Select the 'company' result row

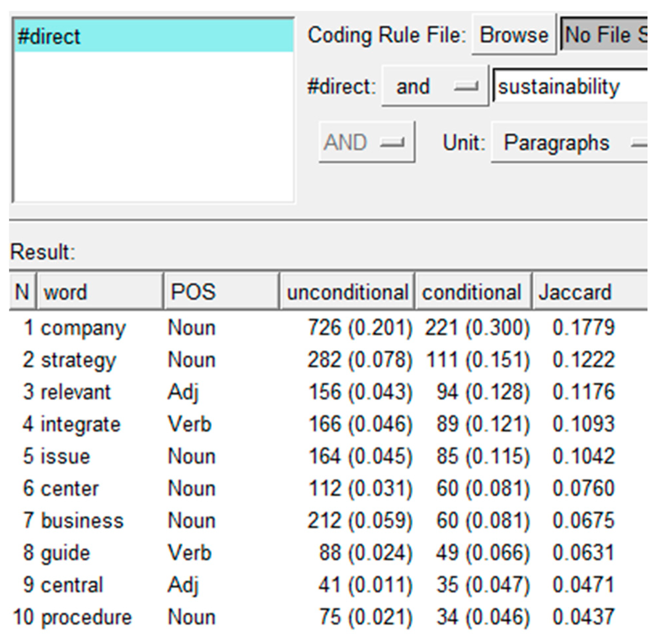(x=83, y=328)
